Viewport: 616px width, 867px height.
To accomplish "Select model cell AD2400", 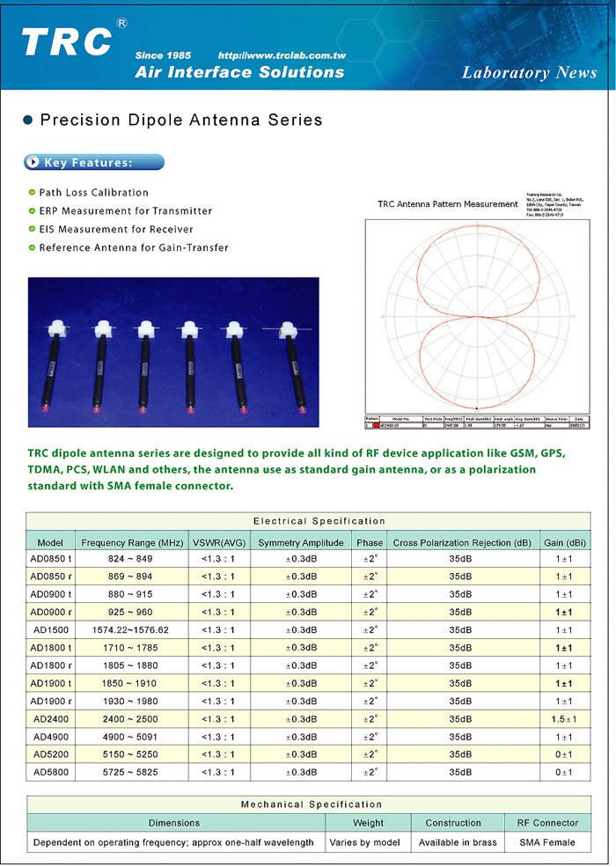I will click(x=51, y=719).
